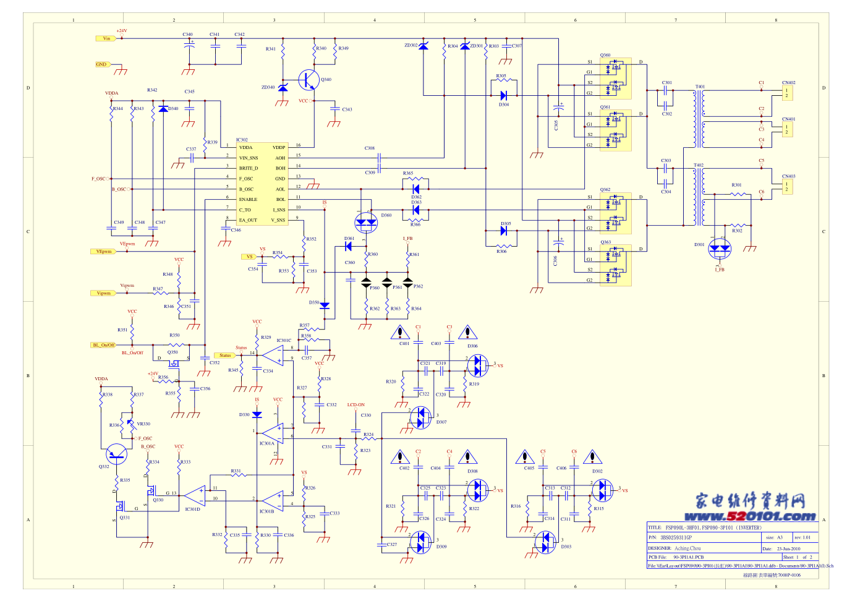Click the VEpwm port label

pos(103,252)
